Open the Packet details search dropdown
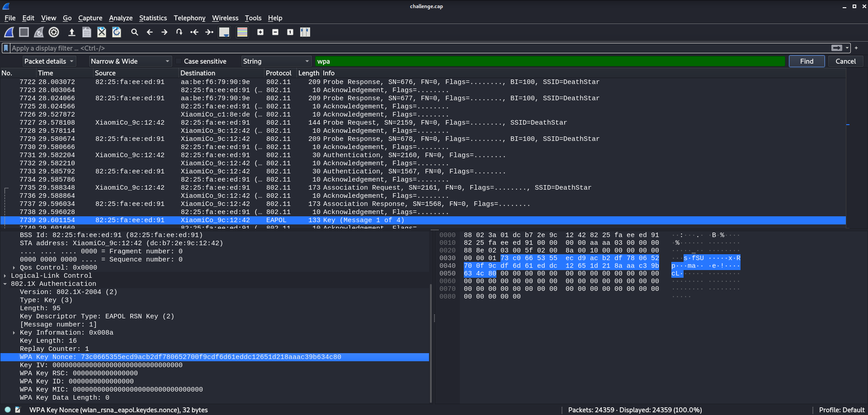 tap(49, 61)
